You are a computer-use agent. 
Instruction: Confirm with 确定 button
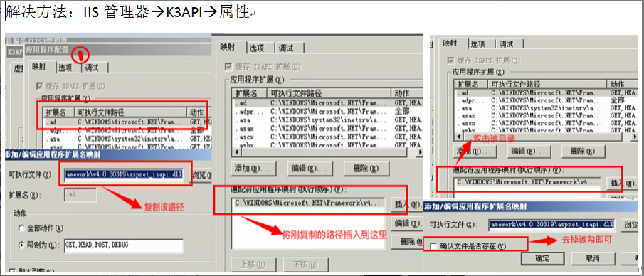542,258
